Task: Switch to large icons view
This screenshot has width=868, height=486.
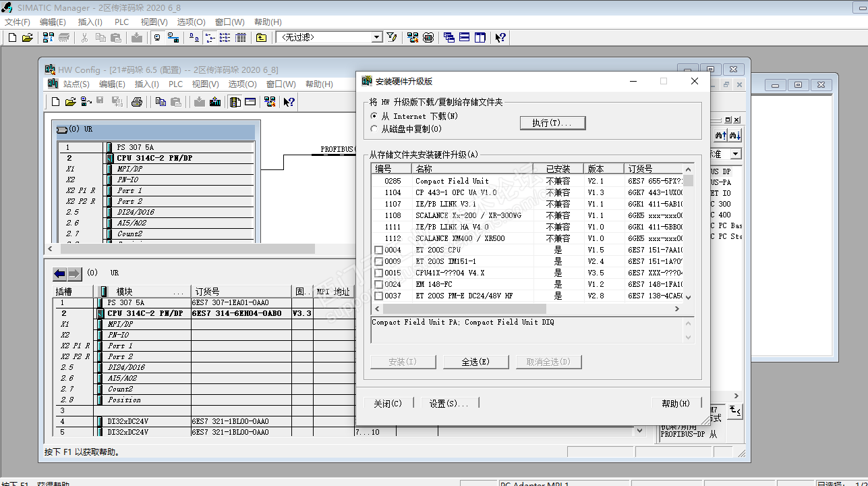Action: pos(195,38)
